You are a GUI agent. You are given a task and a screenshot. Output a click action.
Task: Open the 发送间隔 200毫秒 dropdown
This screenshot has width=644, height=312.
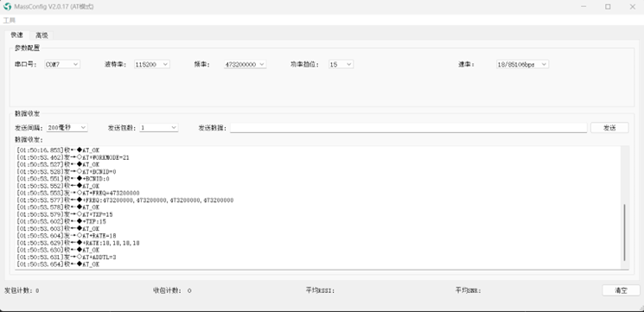click(67, 128)
